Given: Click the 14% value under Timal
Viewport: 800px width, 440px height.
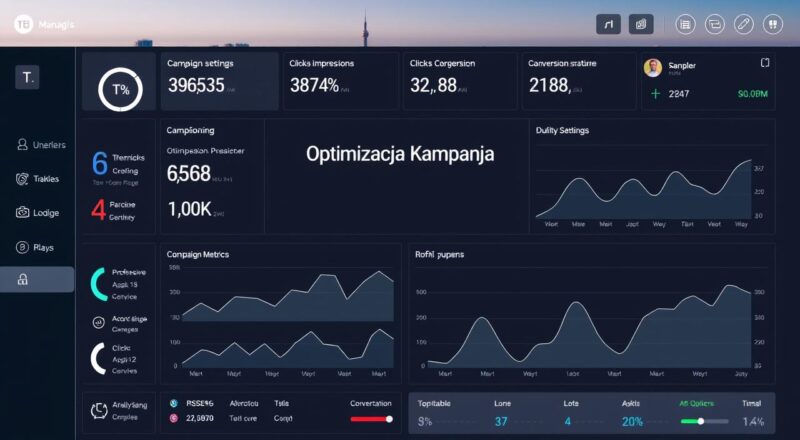Looking at the screenshot, I should (x=753, y=422).
